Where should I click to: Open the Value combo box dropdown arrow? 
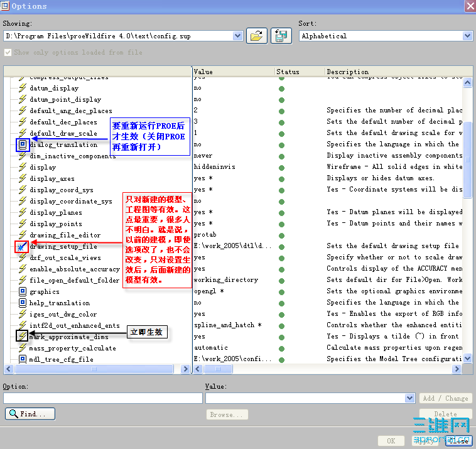click(x=410, y=398)
